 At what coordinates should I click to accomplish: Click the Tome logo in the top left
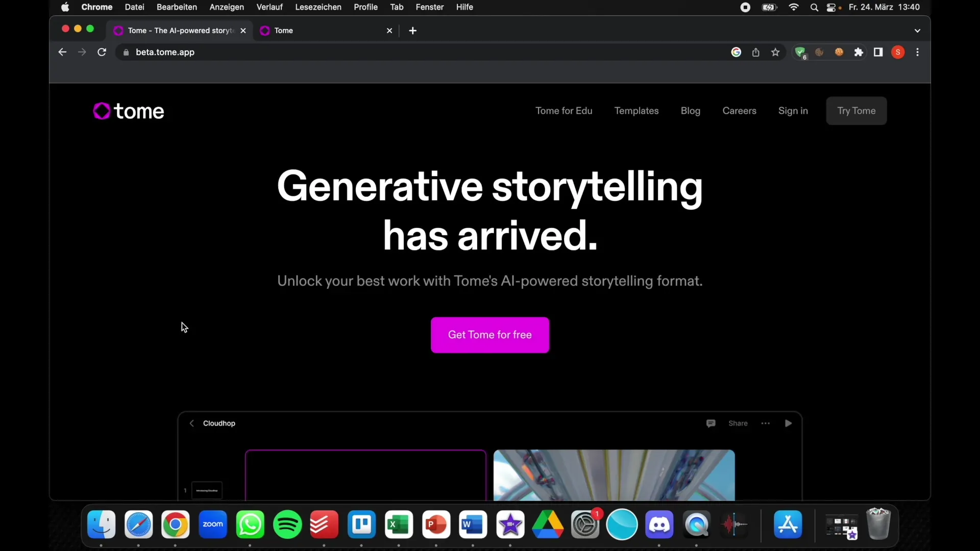click(129, 110)
